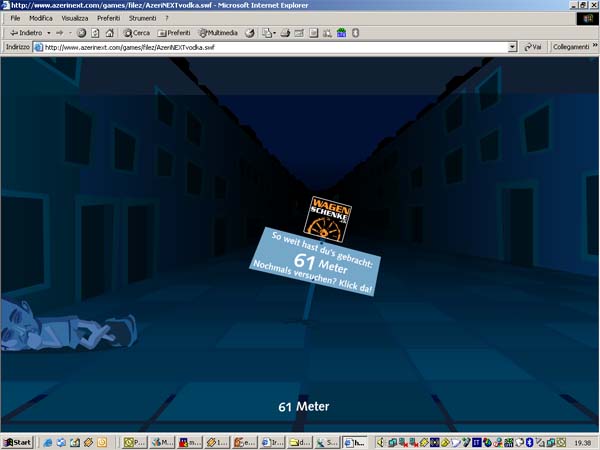Open the File menu
Image resolution: width=600 pixels, height=450 pixels.
(x=15, y=18)
